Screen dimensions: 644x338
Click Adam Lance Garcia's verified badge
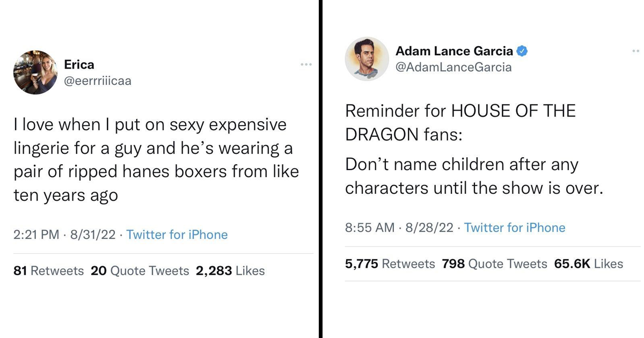click(x=522, y=52)
